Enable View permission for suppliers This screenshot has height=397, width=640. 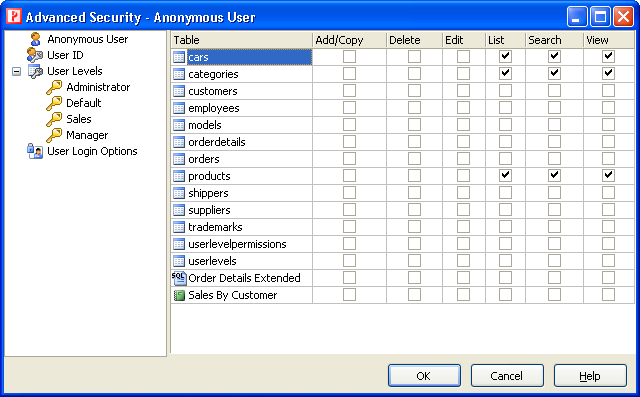coord(608,210)
